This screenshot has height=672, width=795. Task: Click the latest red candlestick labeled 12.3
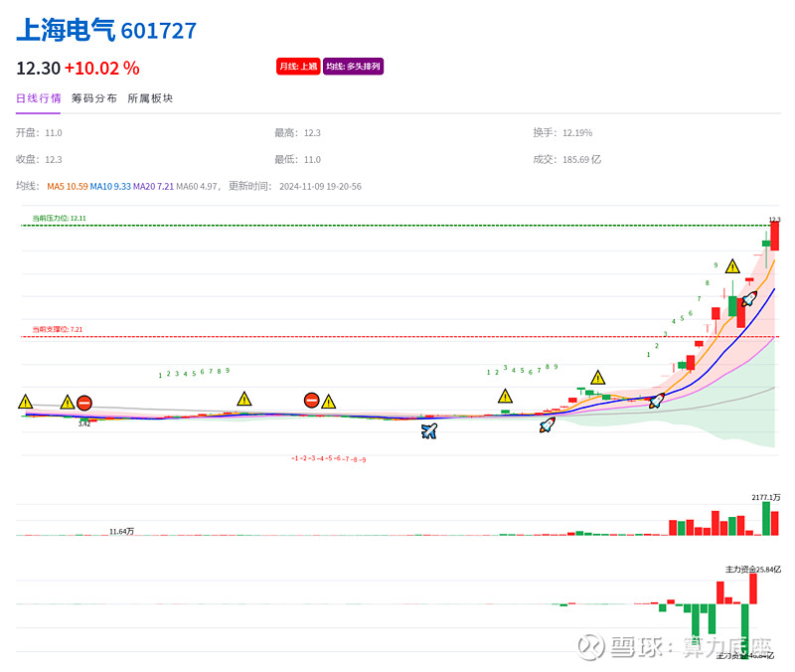pos(775,236)
